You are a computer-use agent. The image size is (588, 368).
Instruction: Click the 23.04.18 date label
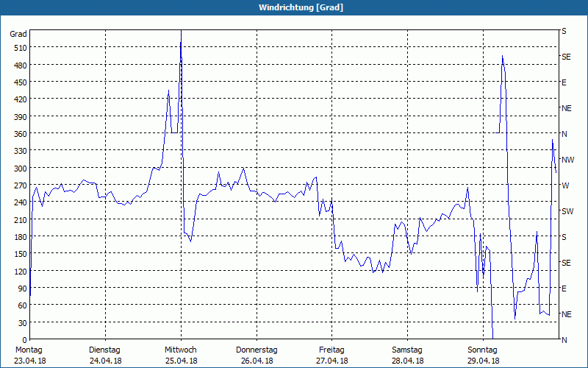coord(30,361)
